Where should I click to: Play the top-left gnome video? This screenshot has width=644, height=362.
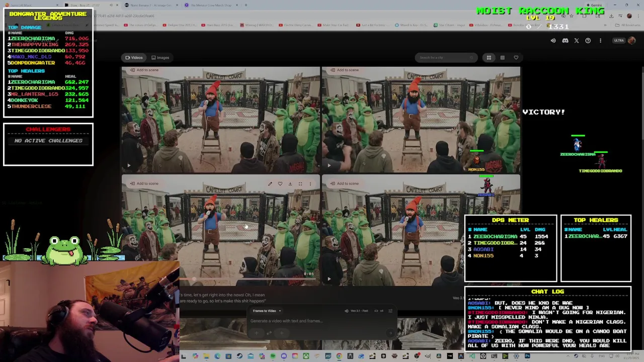[129, 165]
